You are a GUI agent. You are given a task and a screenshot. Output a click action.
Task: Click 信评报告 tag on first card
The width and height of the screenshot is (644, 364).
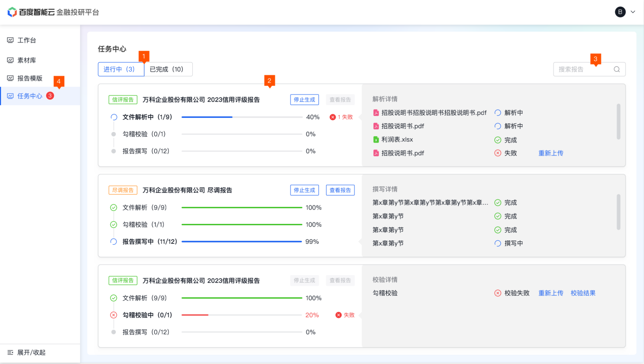coord(123,100)
